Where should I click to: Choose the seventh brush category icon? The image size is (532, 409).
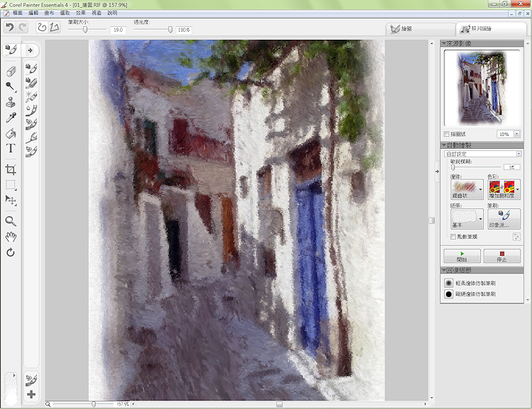31,151
